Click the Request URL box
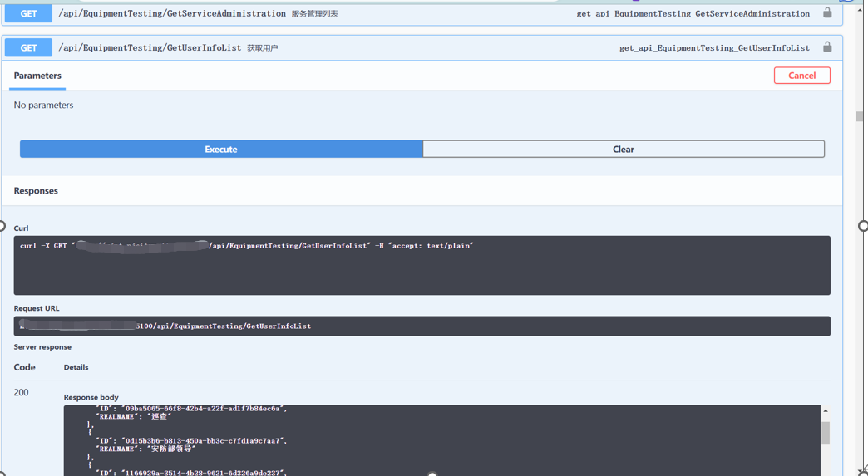The width and height of the screenshot is (868, 476). (x=422, y=326)
